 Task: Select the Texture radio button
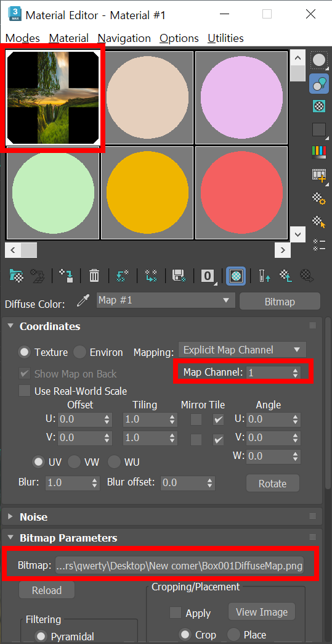(25, 352)
